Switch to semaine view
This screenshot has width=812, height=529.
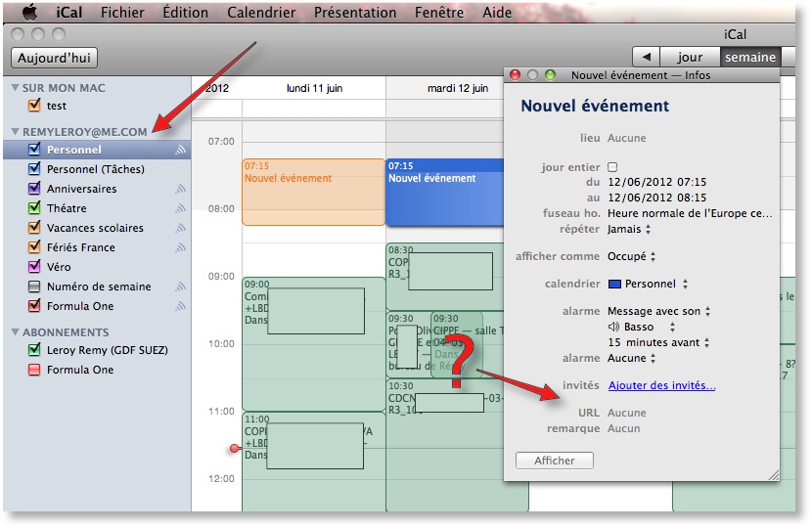click(750, 57)
